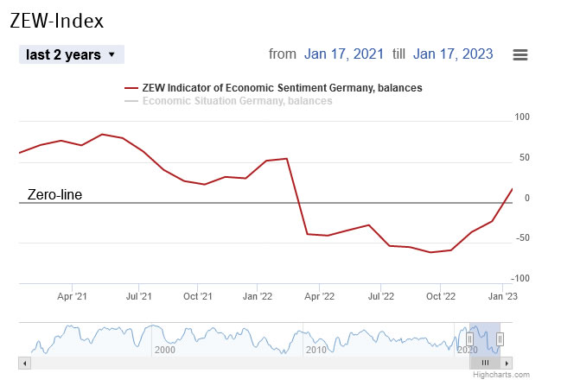Image resolution: width=561 pixels, height=392 pixels.
Task: Click the Zero-line label on chart
Action: (55, 195)
